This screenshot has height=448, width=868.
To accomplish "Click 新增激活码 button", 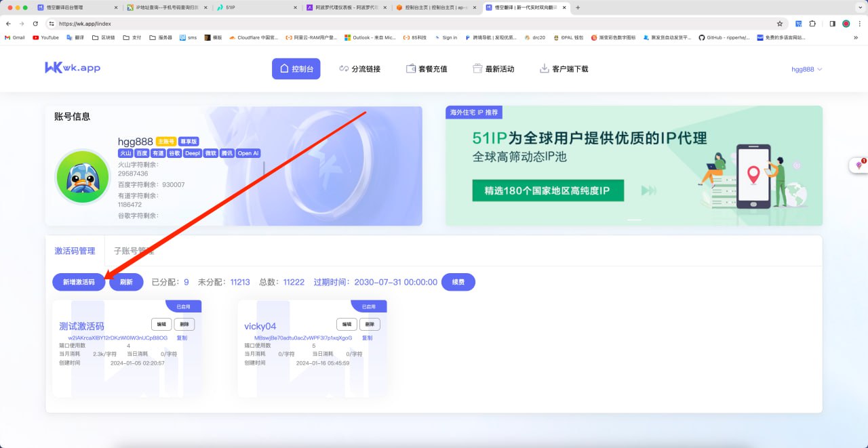I will [x=79, y=282].
